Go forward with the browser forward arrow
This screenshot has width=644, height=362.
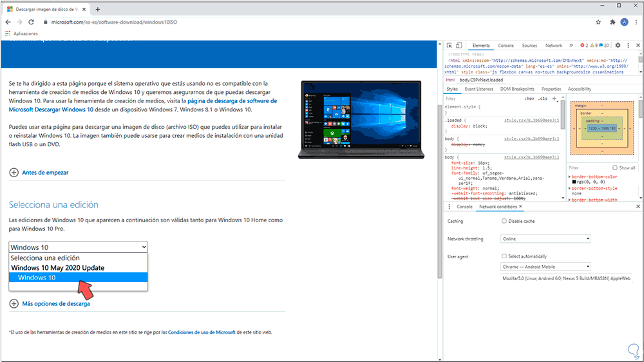(19, 22)
